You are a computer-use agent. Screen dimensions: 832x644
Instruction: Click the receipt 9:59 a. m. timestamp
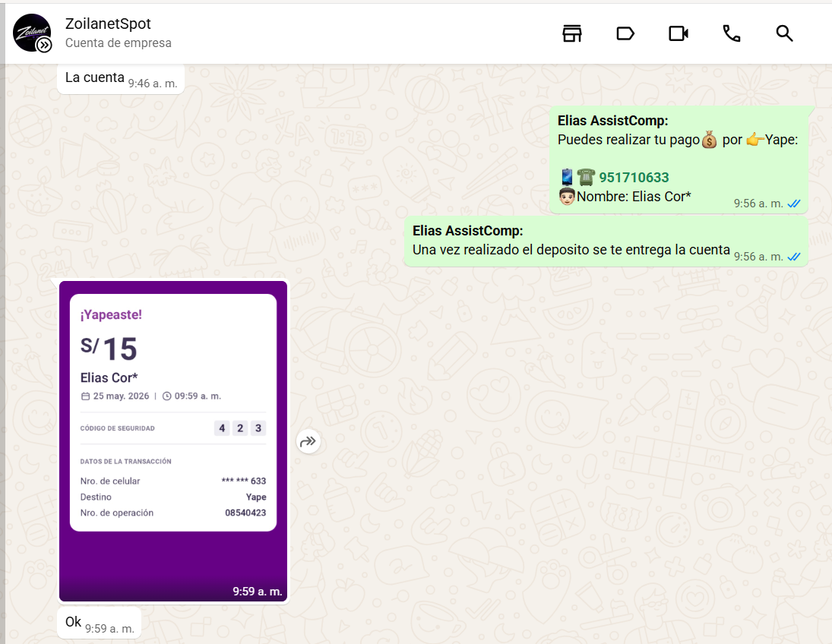coord(258,591)
